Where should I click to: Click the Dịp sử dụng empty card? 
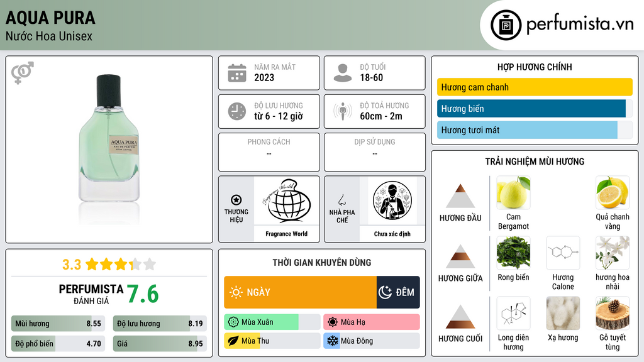click(375, 152)
